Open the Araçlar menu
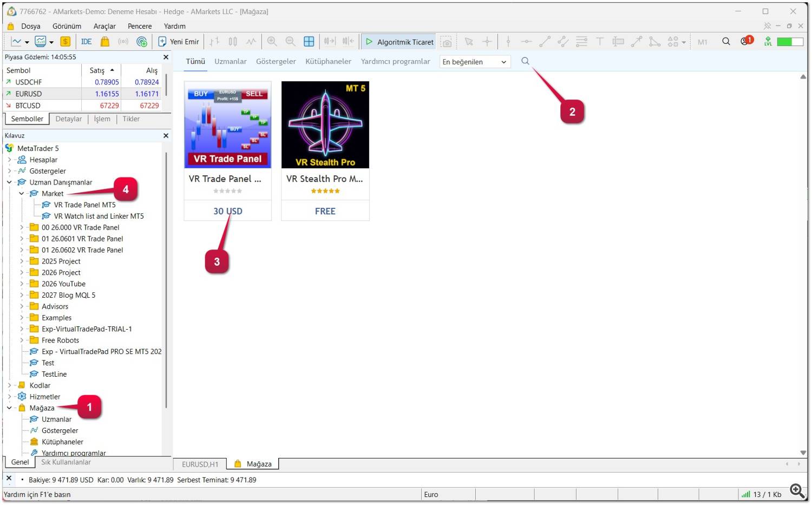Viewport: 812px width, 505px height. pos(104,26)
